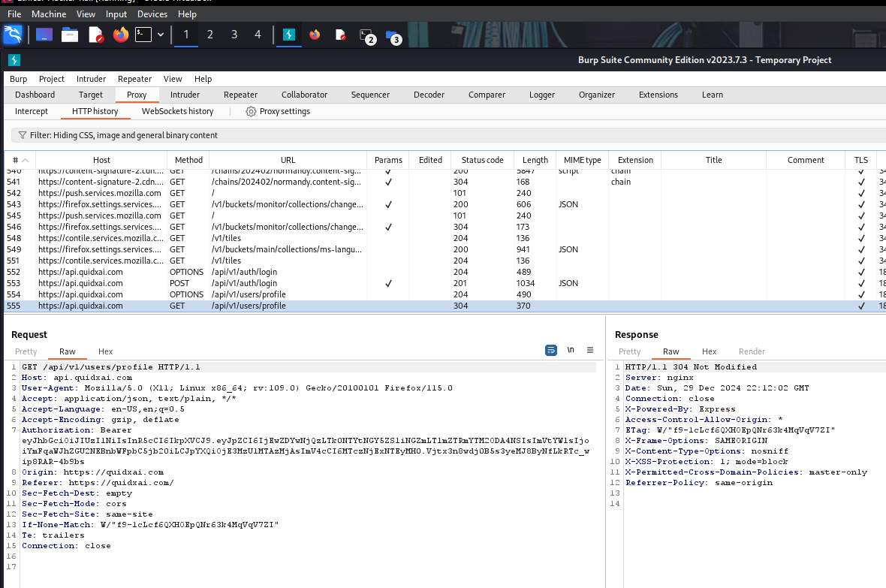
Task: Switch to the Decoder tab
Action: click(x=429, y=95)
